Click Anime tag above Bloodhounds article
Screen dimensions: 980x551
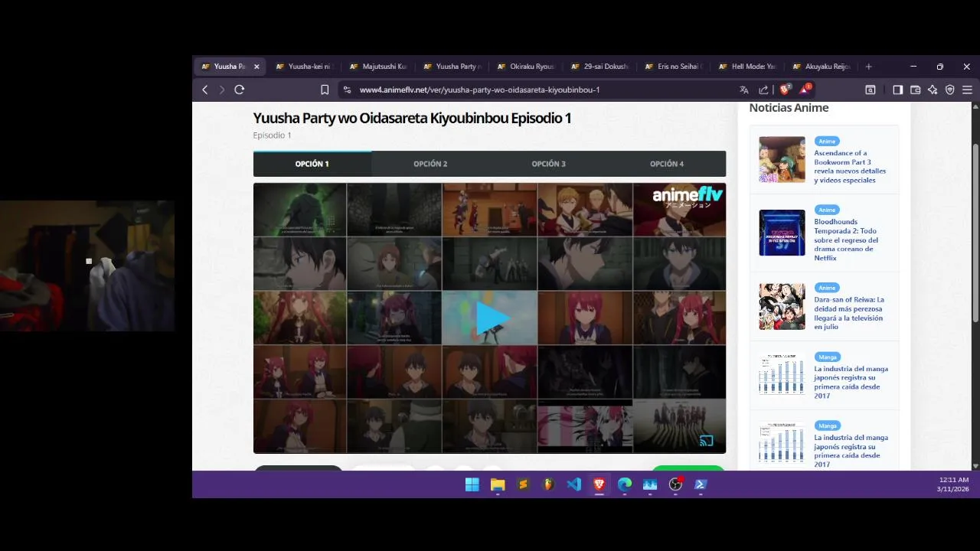pos(827,210)
